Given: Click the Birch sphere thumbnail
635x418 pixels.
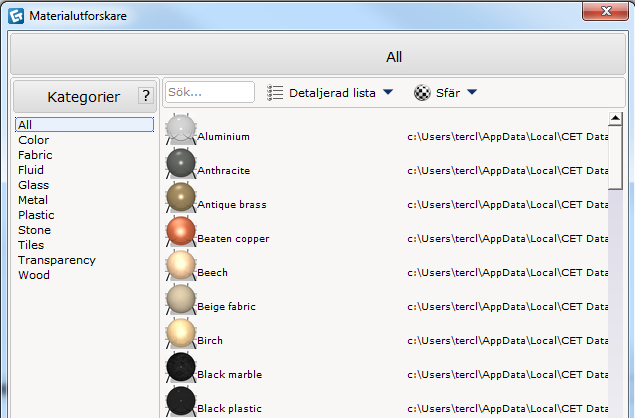Looking at the screenshot, I should click(181, 333).
